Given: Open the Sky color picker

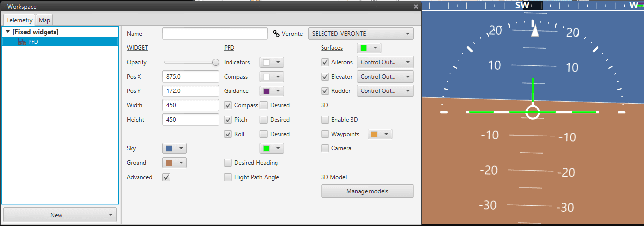Looking at the screenshot, I should (175, 148).
